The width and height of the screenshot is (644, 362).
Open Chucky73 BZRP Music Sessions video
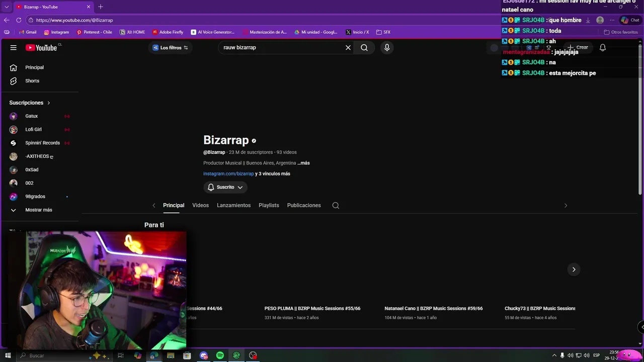(540, 308)
